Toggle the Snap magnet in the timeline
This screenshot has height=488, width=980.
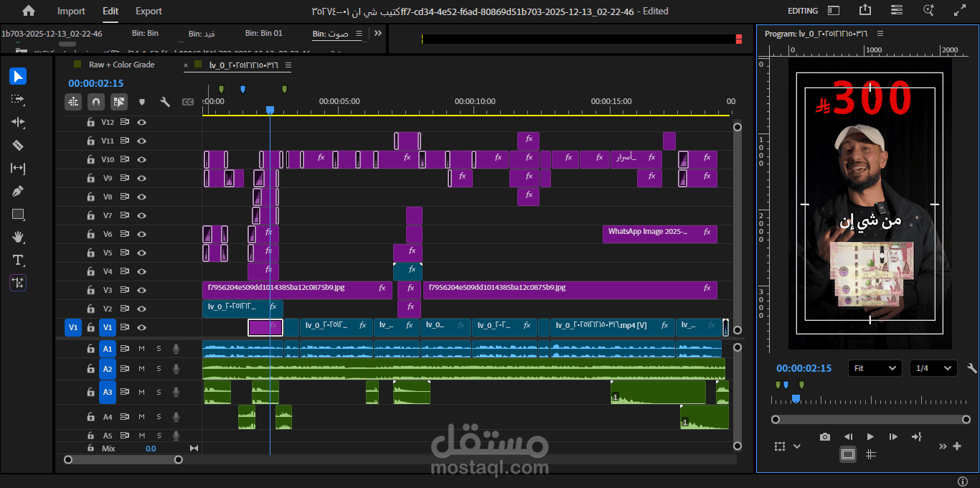[x=96, y=102]
